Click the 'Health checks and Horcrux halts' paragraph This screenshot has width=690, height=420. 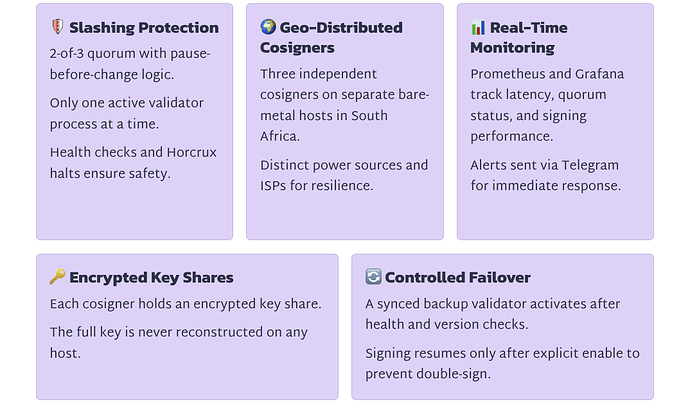point(133,162)
